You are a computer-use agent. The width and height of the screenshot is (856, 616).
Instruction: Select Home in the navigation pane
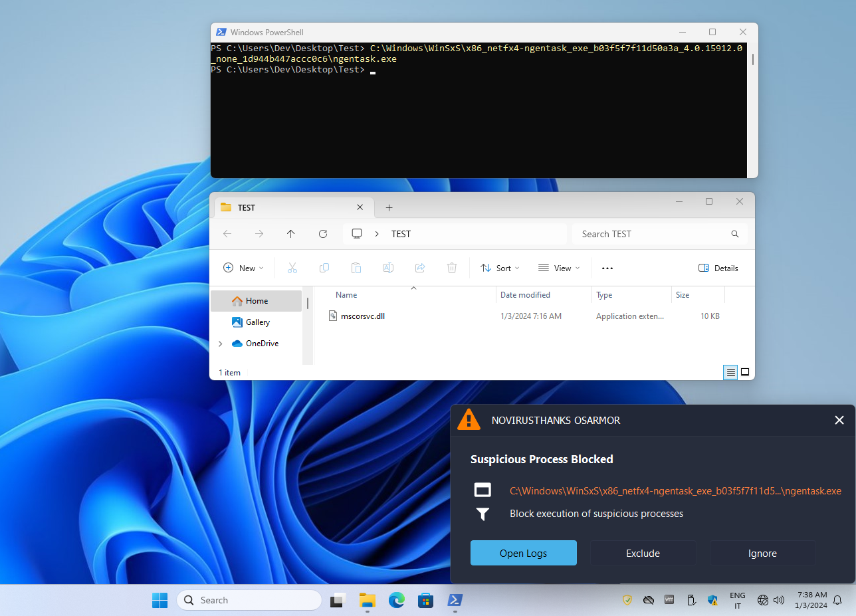[256, 301]
